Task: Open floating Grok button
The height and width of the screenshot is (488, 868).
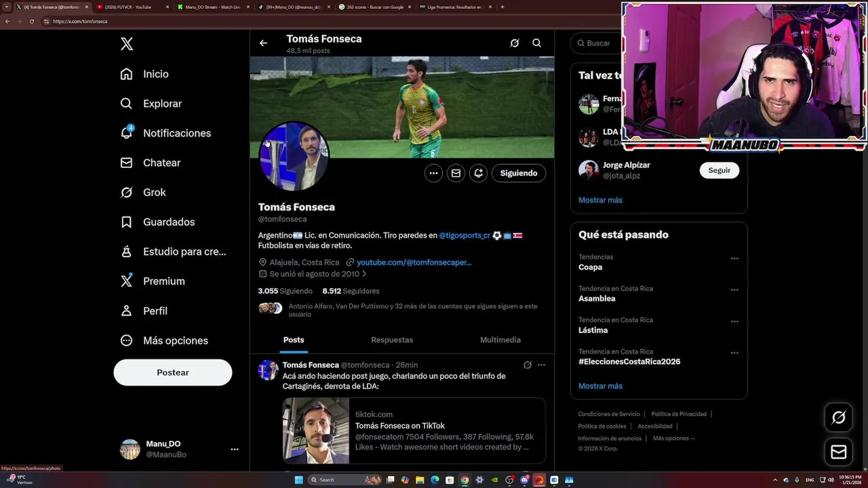Action: click(x=838, y=418)
